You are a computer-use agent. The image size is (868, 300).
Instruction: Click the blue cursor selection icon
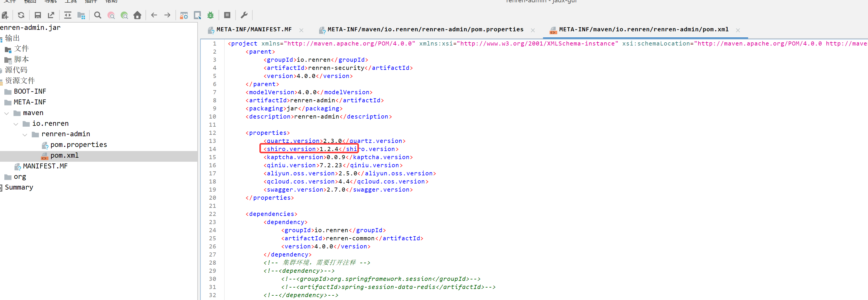pos(198,15)
